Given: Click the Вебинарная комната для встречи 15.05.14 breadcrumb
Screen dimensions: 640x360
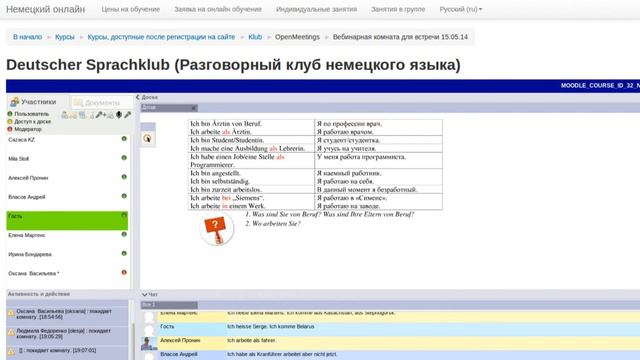Looking at the screenshot, I should [x=400, y=37].
